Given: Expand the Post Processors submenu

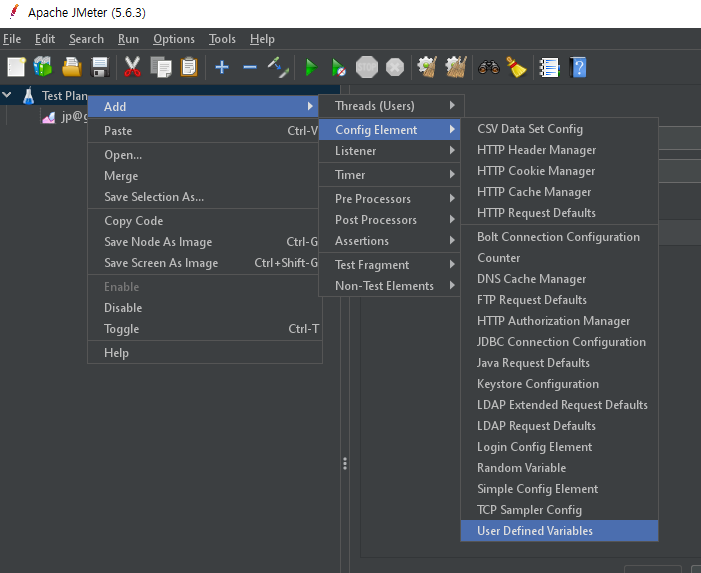Looking at the screenshot, I should 390,220.
